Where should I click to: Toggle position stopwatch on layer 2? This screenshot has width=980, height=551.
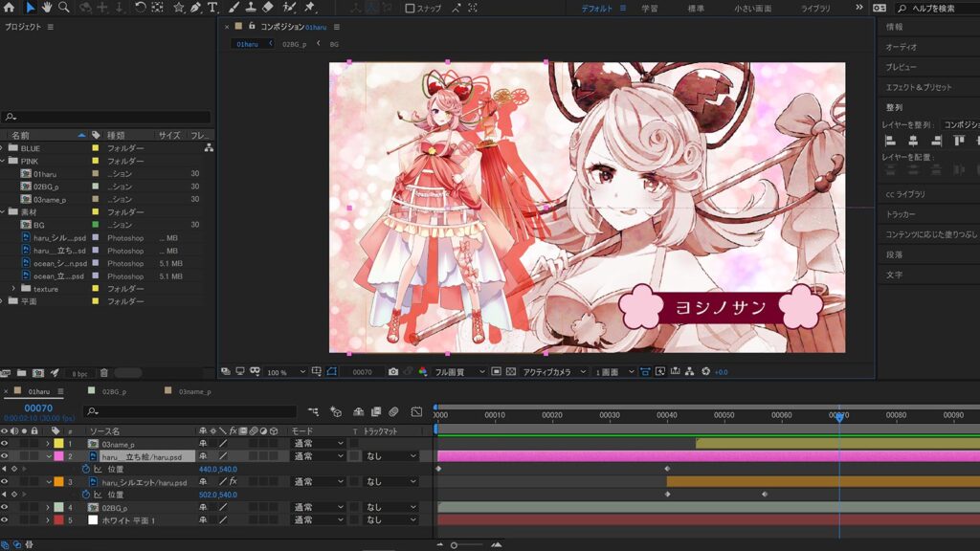pyautogui.click(x=85, y=469)
